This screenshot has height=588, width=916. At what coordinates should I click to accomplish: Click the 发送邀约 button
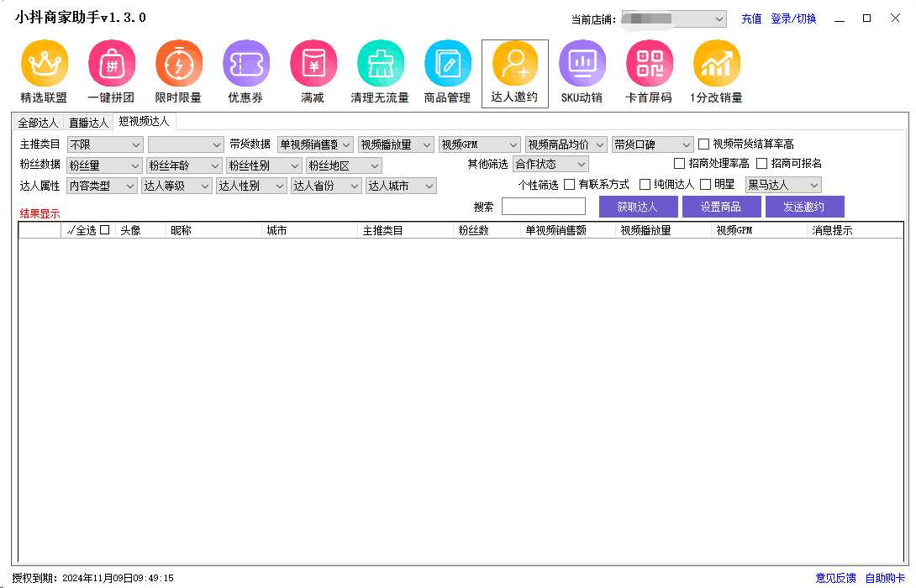[x=804, y=207]
